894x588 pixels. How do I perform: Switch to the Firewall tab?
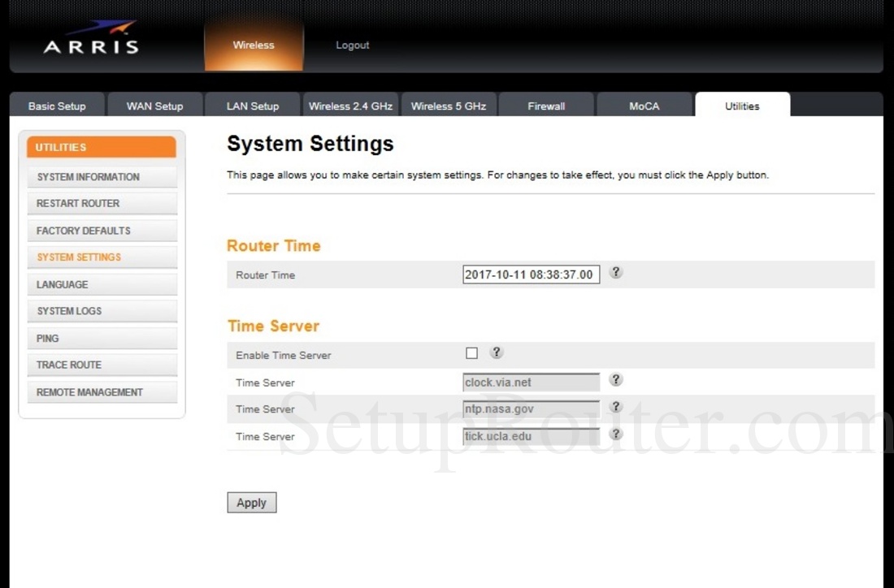click(546, 106)
